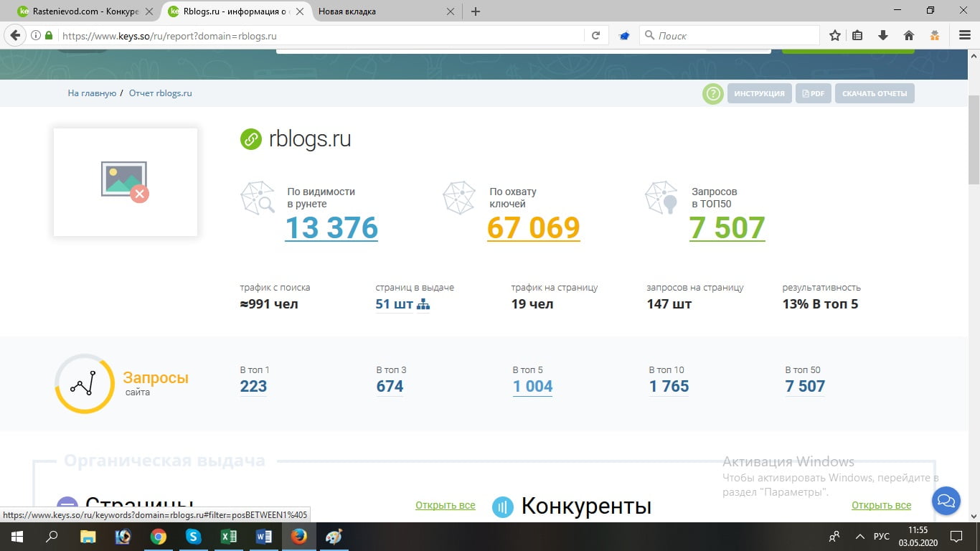Click the Поиск search box

pyautogui.click(x=730, y=35)
